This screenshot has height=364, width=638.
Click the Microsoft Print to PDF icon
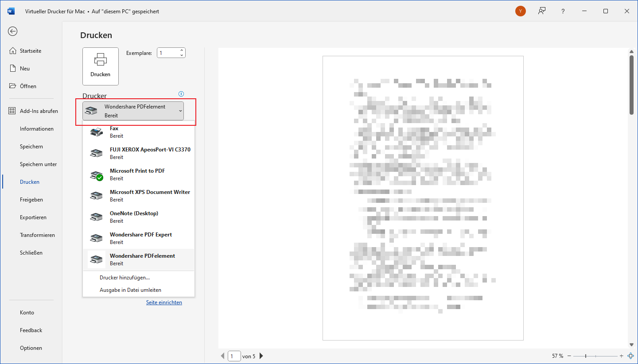(96, 175)
